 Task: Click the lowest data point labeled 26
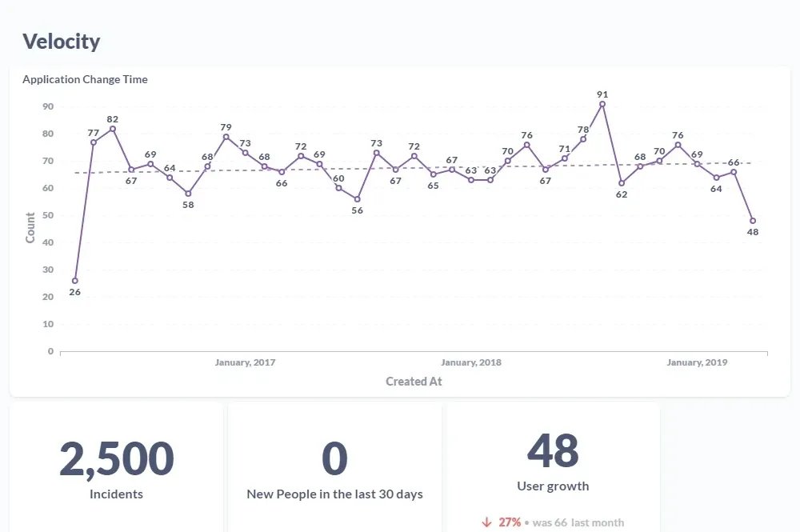point(75,281)
